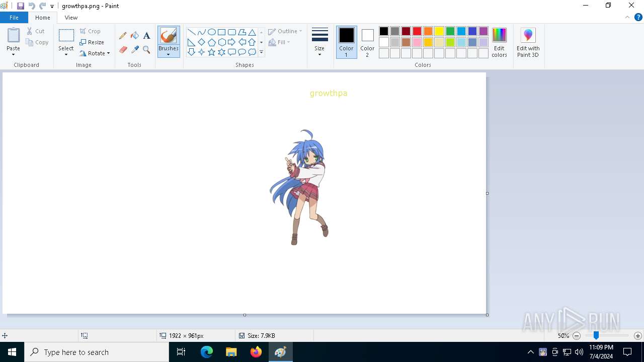Screen dimensions: 644x362
Task: Open the Paste dropdown arrow
Action: [14, 54]
